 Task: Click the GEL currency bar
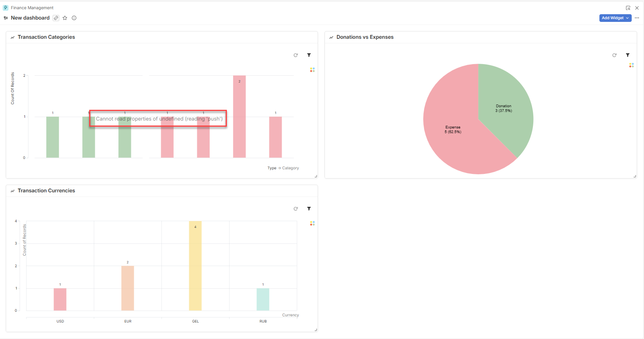(x=195, y=266)
